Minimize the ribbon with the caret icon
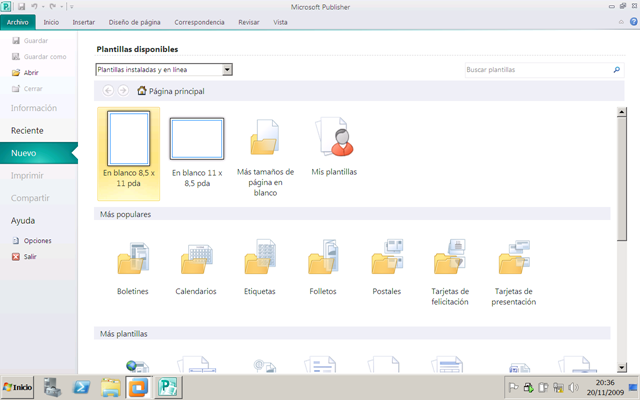Image resolution: width=640 pixels, height=400 pixels. tap(621, 22)
